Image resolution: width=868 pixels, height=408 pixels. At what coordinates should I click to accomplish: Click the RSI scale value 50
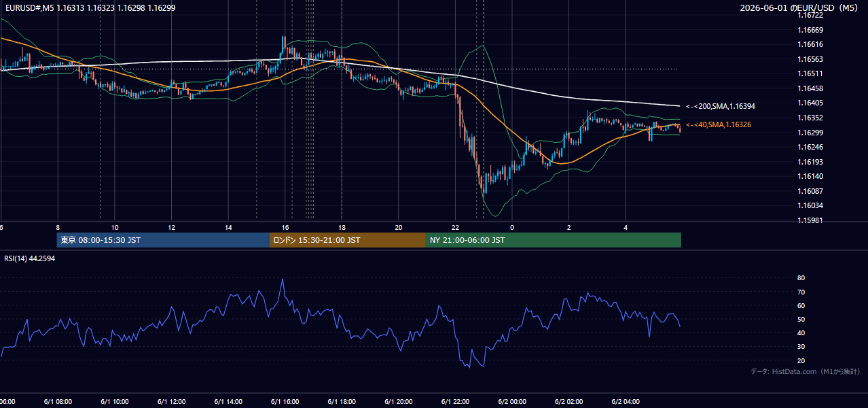pyautogui.click(x=801, y=319)
